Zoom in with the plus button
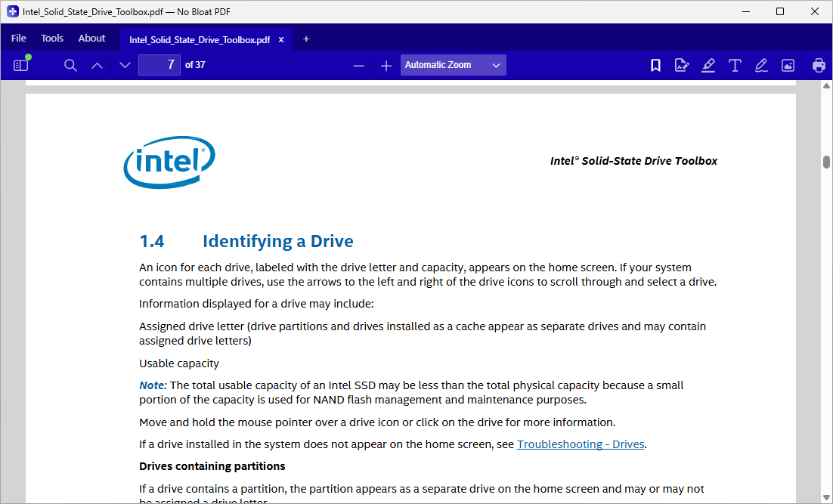Viewport: 833px width, 504px height. click(386, 65)
